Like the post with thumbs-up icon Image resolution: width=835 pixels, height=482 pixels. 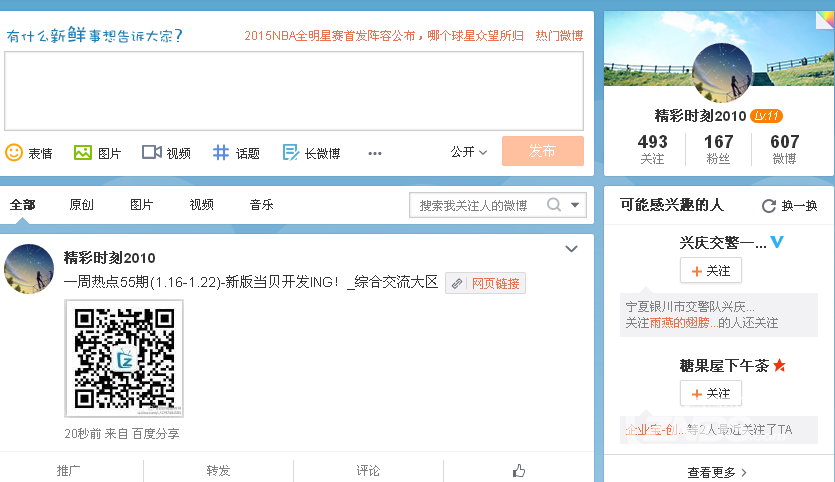pos(519,470)
